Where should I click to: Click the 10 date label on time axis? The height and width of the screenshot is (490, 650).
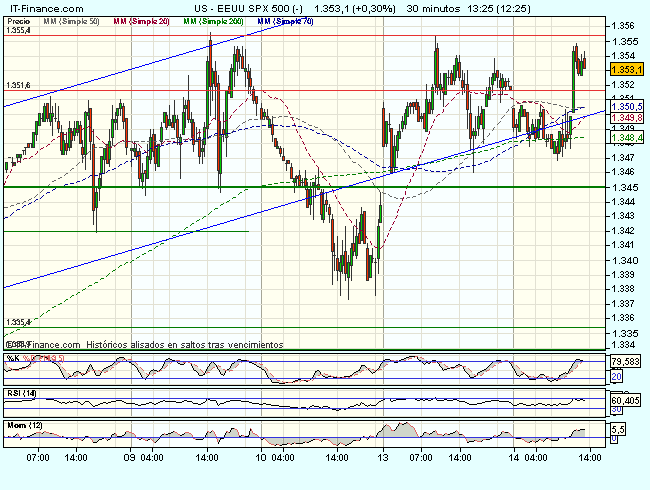(261, 458)
